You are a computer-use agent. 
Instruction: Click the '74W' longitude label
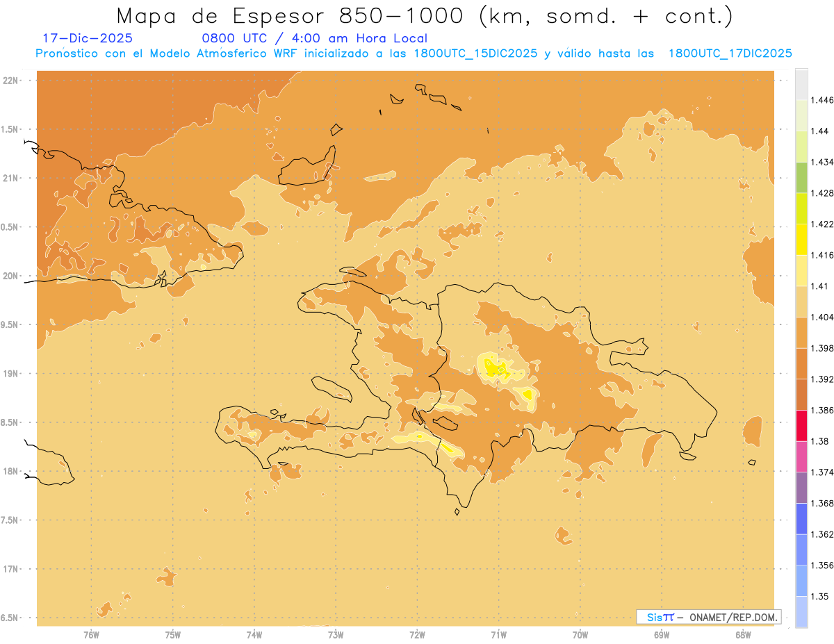point(254,635)
